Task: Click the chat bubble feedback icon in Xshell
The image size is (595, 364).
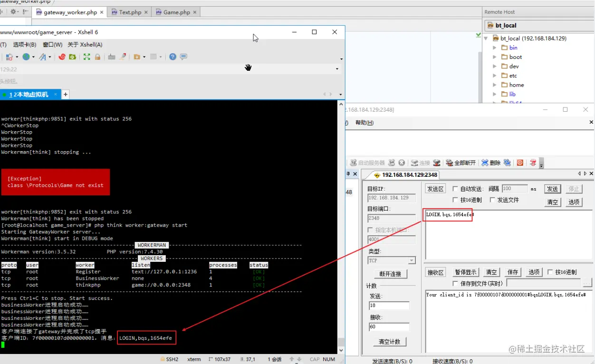Action: click(183, 57)
